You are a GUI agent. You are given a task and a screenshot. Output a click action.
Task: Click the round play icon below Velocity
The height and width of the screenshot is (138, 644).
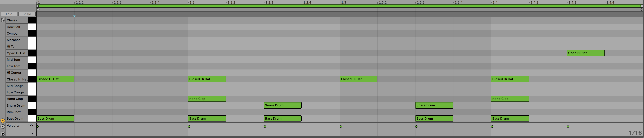coord(3,134)
